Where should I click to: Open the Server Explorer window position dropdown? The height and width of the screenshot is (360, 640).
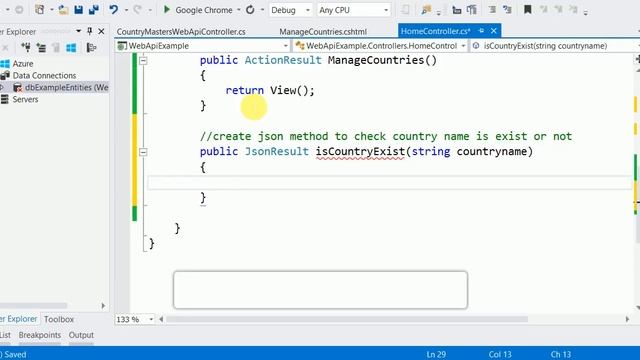78,31
